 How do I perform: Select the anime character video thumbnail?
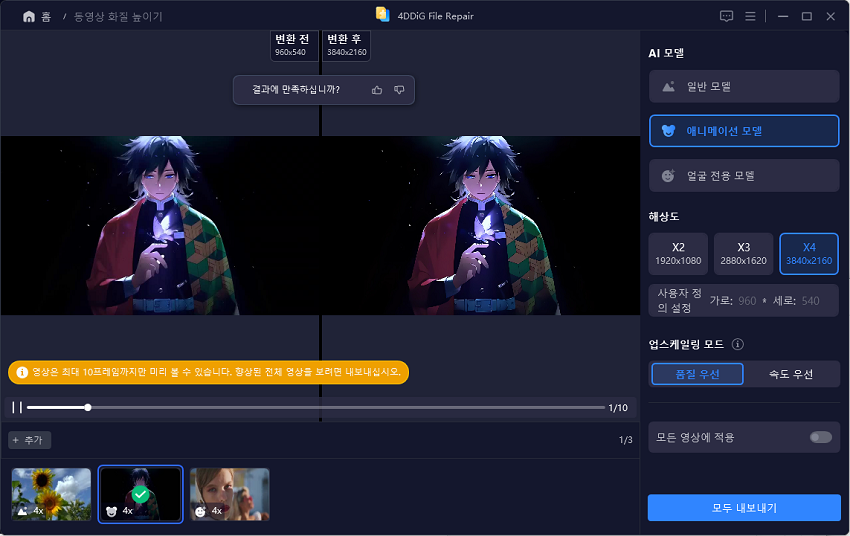click(x=140, y=495)
